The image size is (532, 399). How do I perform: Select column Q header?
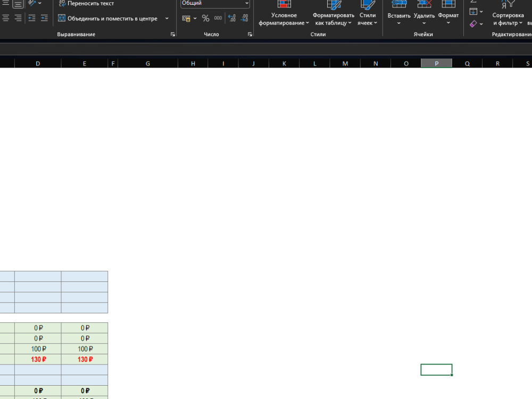point(467,63)
